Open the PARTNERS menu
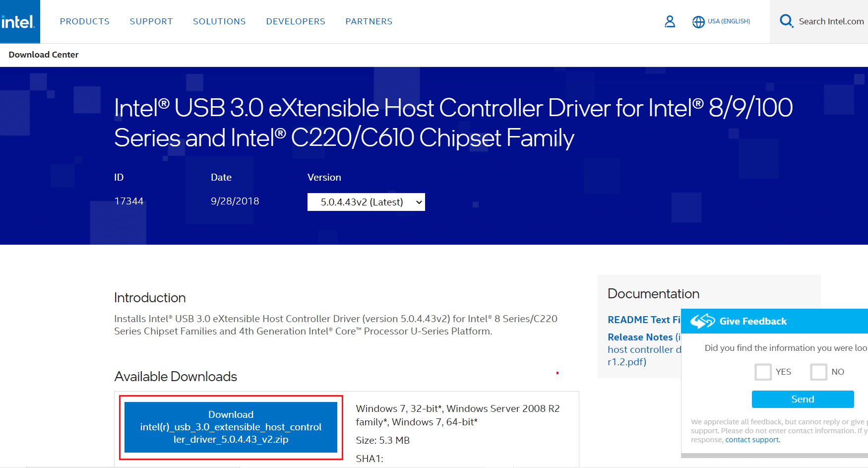Screen dimensions: 868x468 click(x=369, y=21)
